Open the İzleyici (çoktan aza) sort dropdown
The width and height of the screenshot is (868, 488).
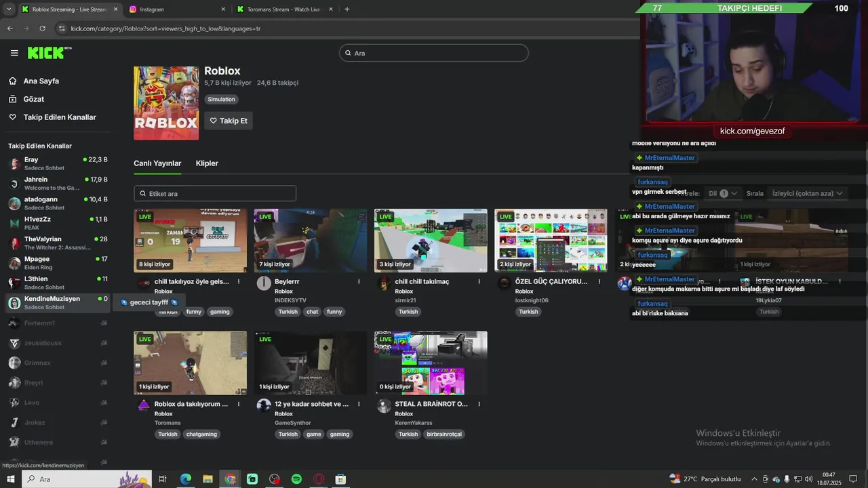pos(807,193)
